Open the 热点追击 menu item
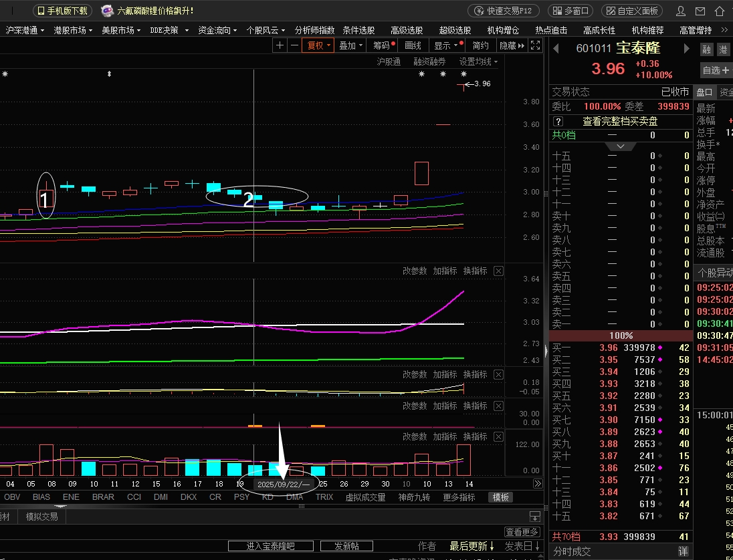This screenshot has height=560, width=733. coord(551,30)
